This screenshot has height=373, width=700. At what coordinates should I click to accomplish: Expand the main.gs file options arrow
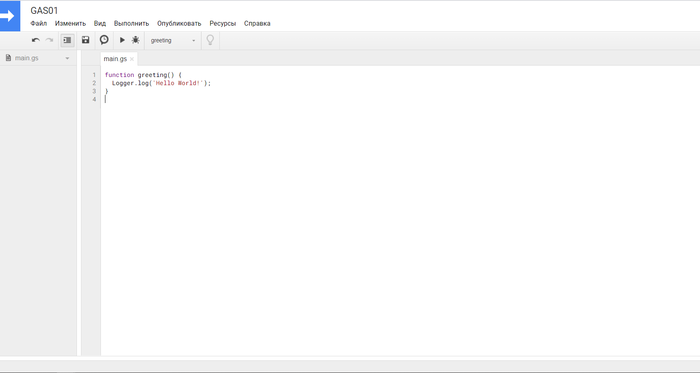click(x=67, y=58)
